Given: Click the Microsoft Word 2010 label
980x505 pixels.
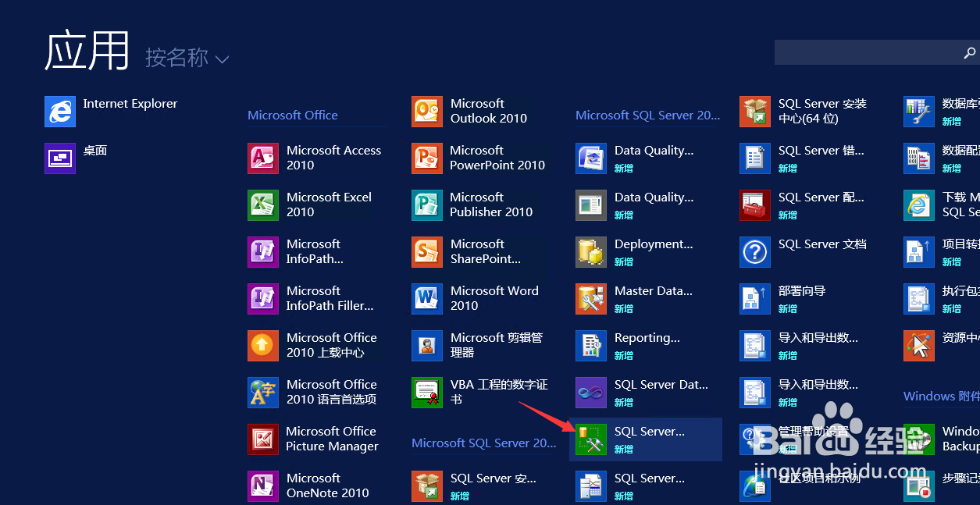Looking at the screenshot, I should [494, 298].
